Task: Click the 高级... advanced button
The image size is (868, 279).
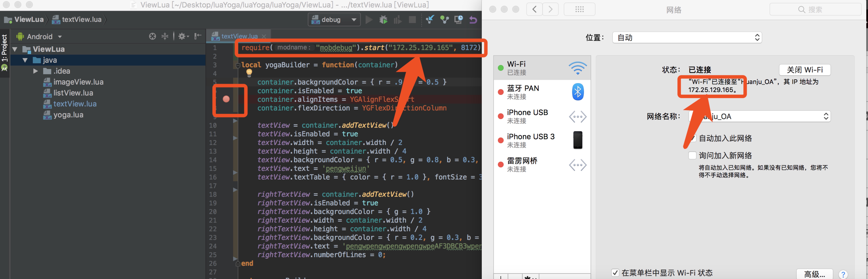Action: point(814,274)
